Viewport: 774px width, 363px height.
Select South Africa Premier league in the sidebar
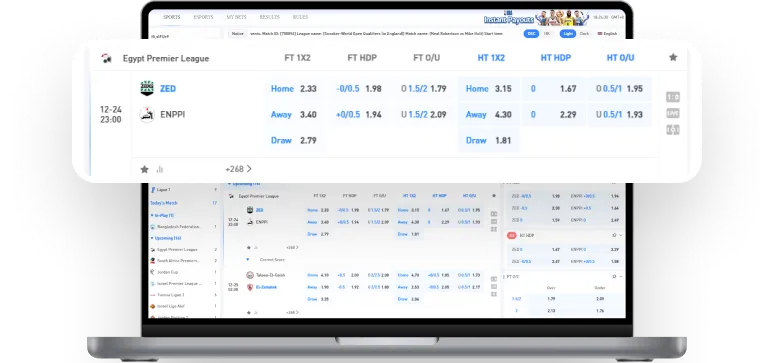pos(178,260)
